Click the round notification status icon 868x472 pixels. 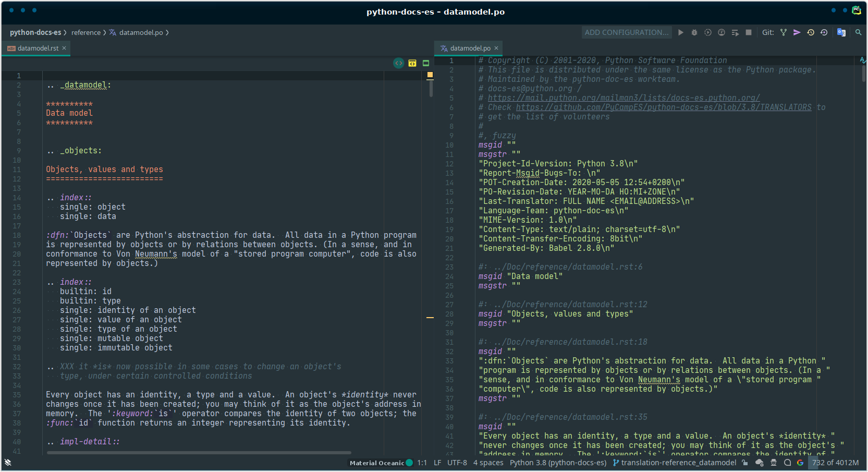(x=788, y=463)
